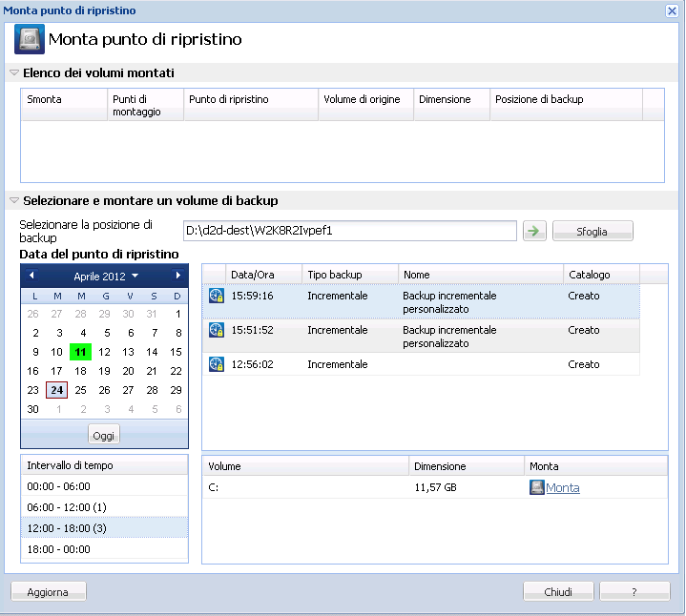Collapse Selezionare e montare un volume section
The height and width of the screenshot is (616, 686).
(14, 201)
